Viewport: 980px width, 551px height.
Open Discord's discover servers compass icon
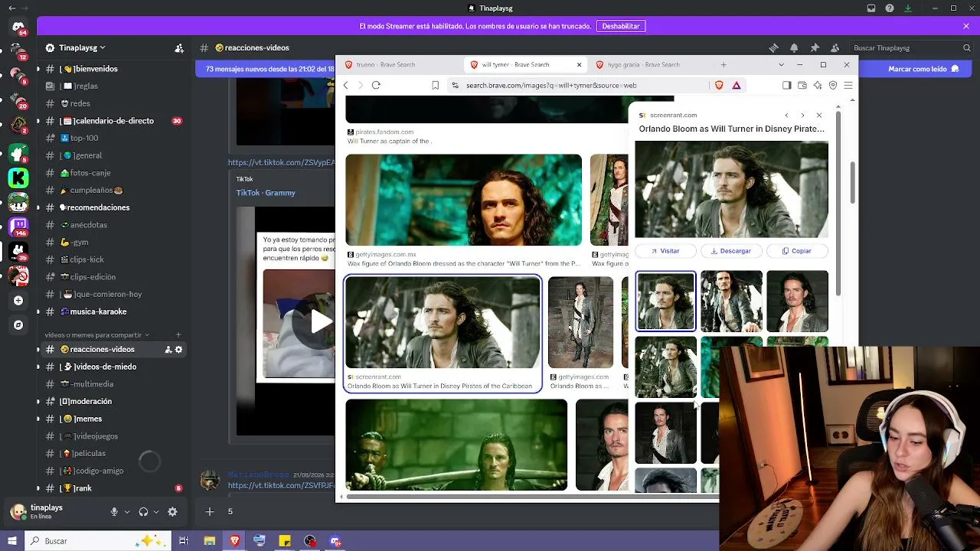pyautogui.click(x=18, y=325)
